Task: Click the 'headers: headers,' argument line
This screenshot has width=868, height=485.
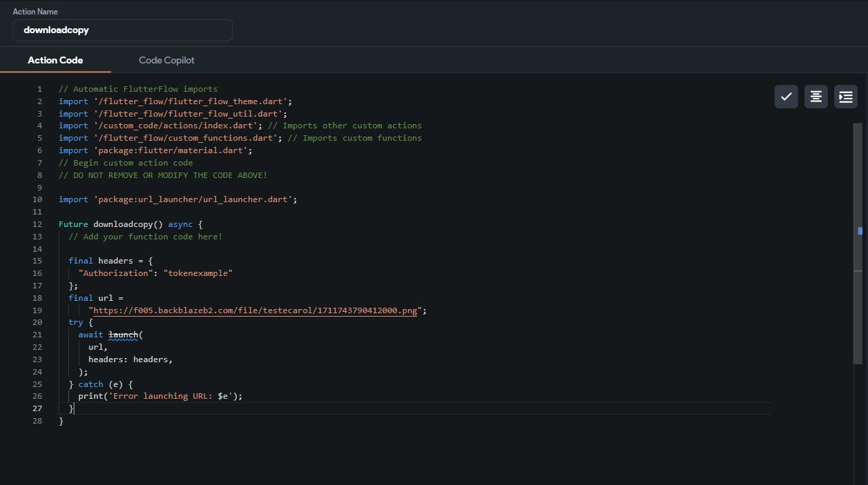Action: 130,359
